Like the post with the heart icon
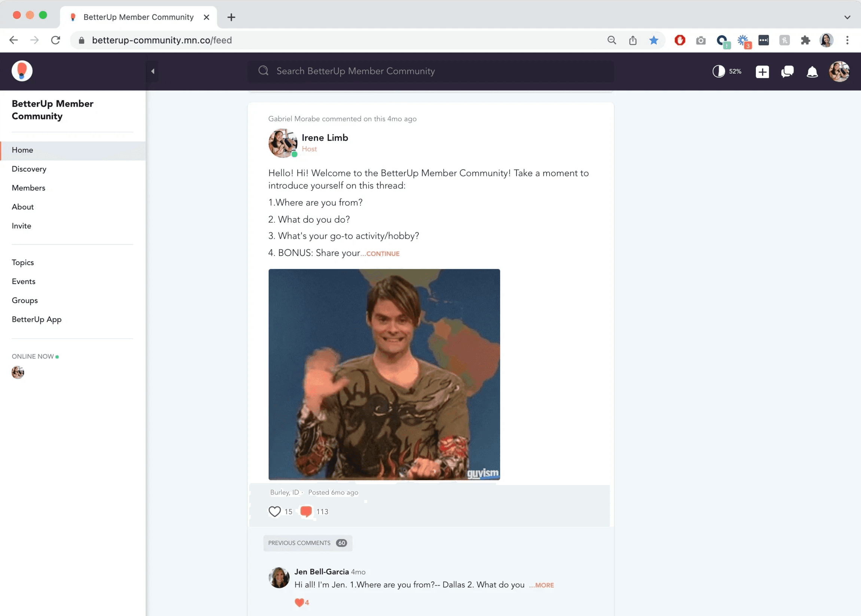This screenshot has height=616, width=861. (x=275, y=512)
